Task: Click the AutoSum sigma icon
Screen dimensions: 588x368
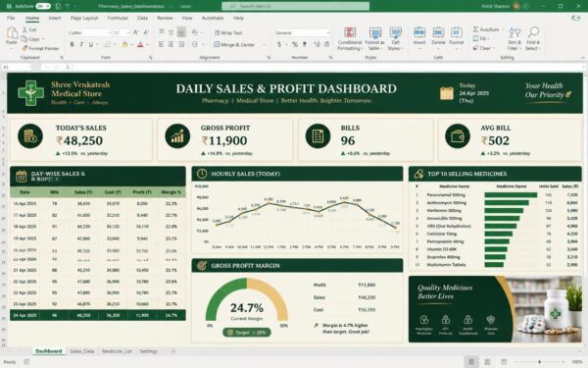Action: (475, 29)
